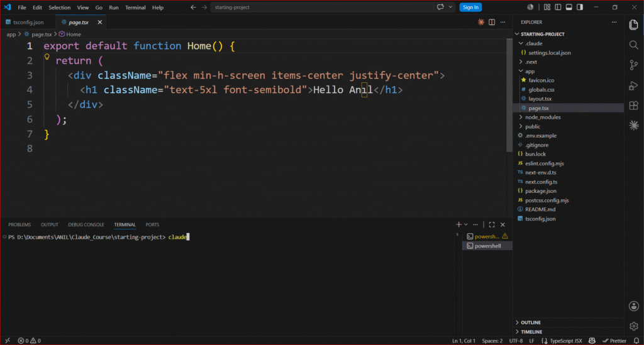644x345 pixels.
Task: Open layout.tsx in the explorer
Action: tap(540, 99)
